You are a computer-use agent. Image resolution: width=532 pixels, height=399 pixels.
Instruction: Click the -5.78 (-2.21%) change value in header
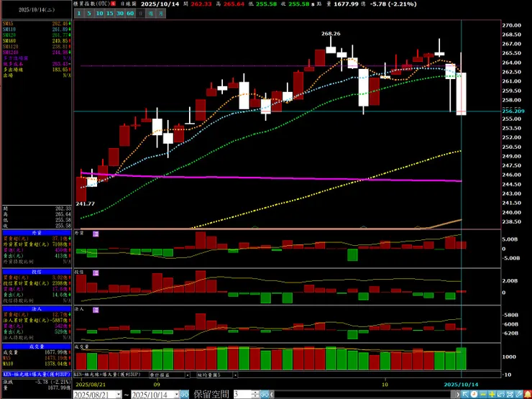[394, 4]
